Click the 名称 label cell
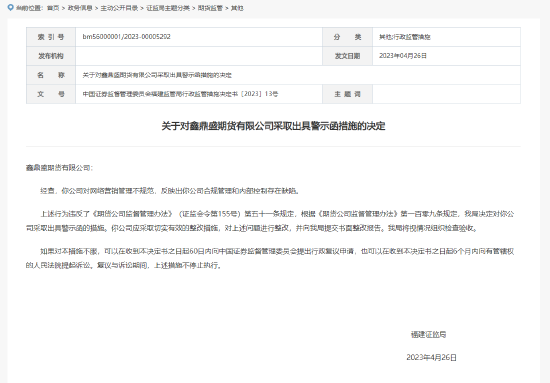 (51, 75)
